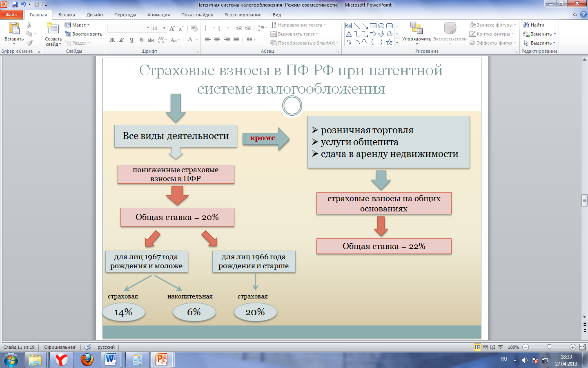Open the Заливка фигуры fill dropdown

pos(493,25)
